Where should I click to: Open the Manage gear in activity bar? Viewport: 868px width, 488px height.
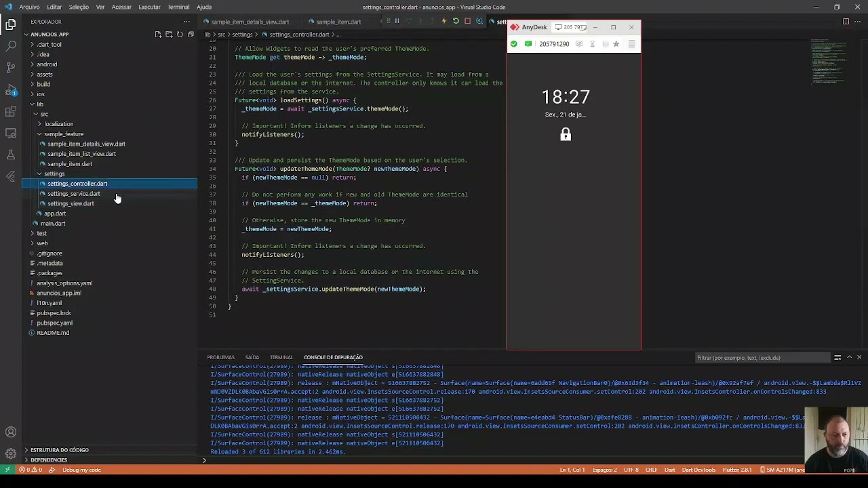(11, 454)
